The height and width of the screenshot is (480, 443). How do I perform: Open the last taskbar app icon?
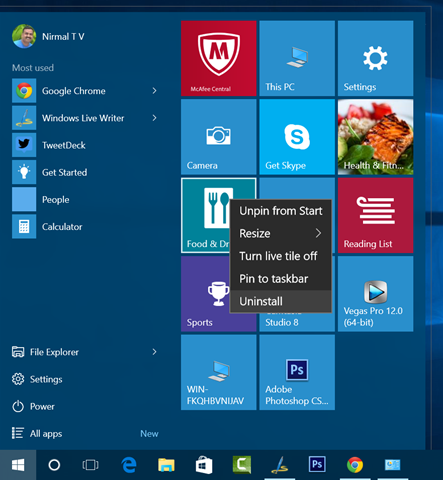(392, 465)
